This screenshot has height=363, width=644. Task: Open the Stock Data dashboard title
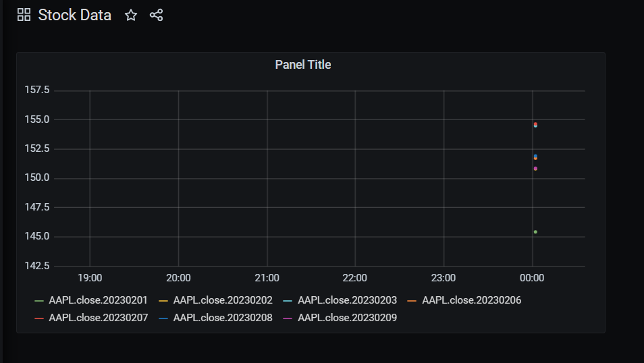(75, 16)
